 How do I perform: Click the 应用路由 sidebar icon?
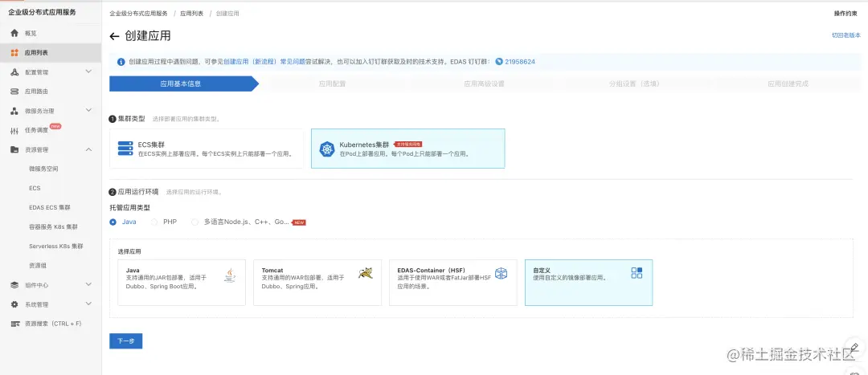pyautogui.click(x=14, y=92)
